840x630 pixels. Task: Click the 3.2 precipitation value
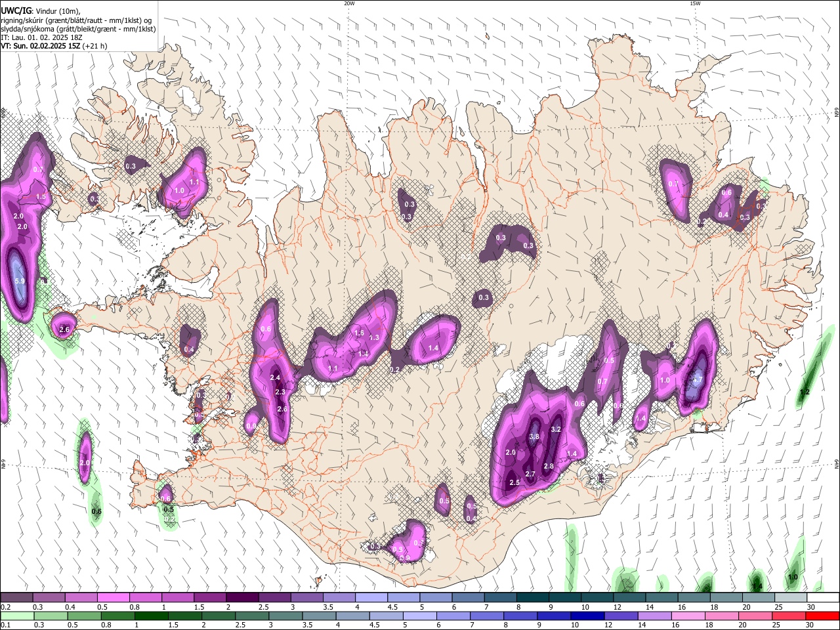tap(556, 429)
